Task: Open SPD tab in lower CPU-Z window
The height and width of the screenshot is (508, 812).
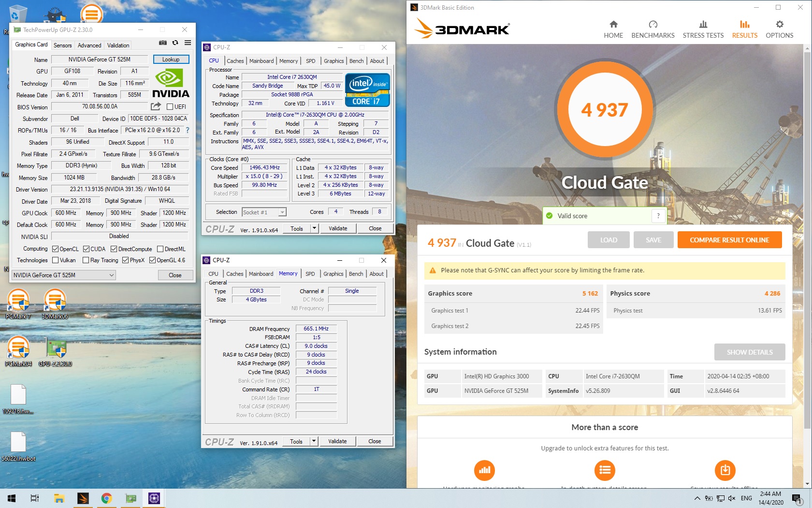Action: 310,274
